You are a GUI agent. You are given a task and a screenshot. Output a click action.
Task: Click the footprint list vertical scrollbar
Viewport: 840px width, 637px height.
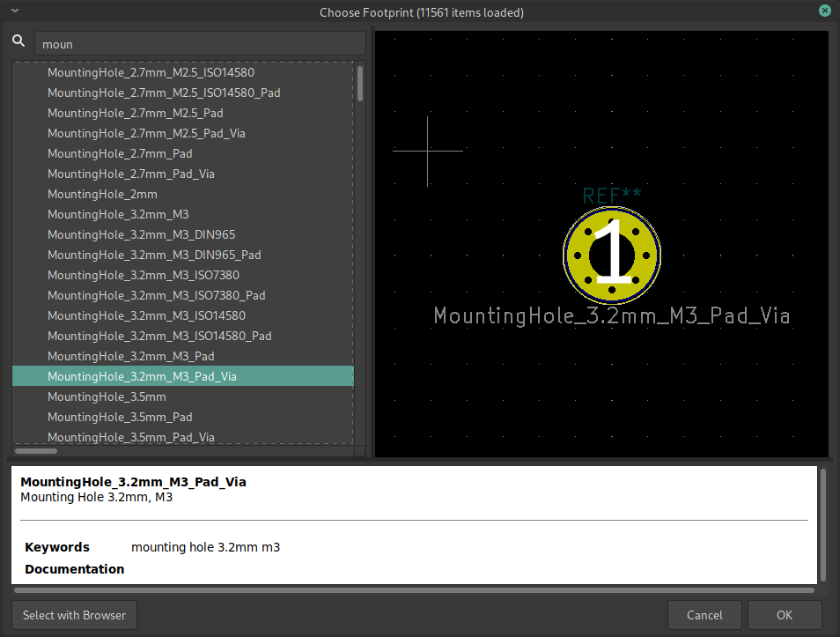(360, 84)
